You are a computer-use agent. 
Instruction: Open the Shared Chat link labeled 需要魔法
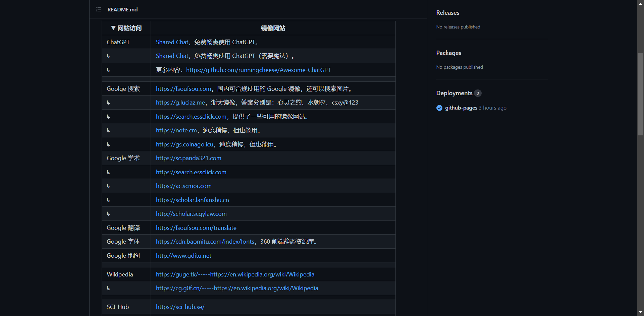(172, 56)
